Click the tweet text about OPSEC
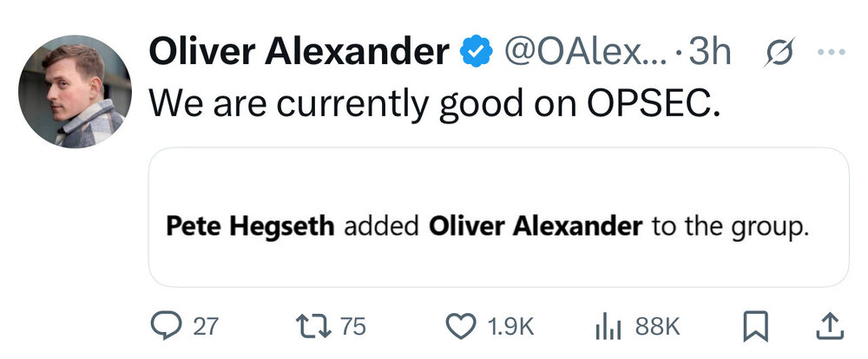This screenshot has height=359, width=868. (435, 103)
